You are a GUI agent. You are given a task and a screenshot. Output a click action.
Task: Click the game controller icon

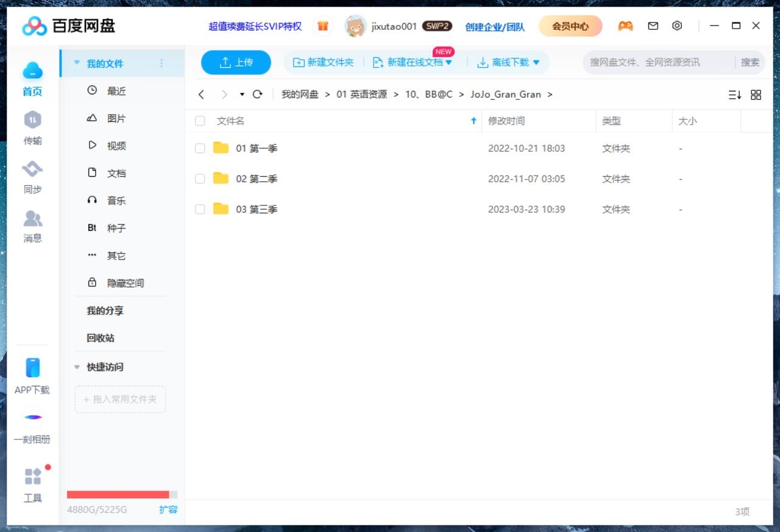tap(625, 26)
